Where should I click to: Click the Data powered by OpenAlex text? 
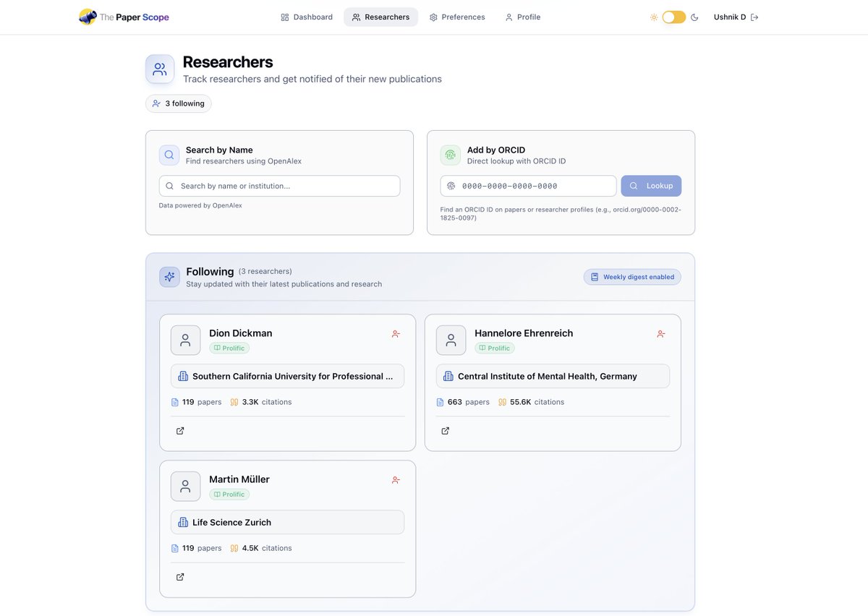(x=200, y=205)
